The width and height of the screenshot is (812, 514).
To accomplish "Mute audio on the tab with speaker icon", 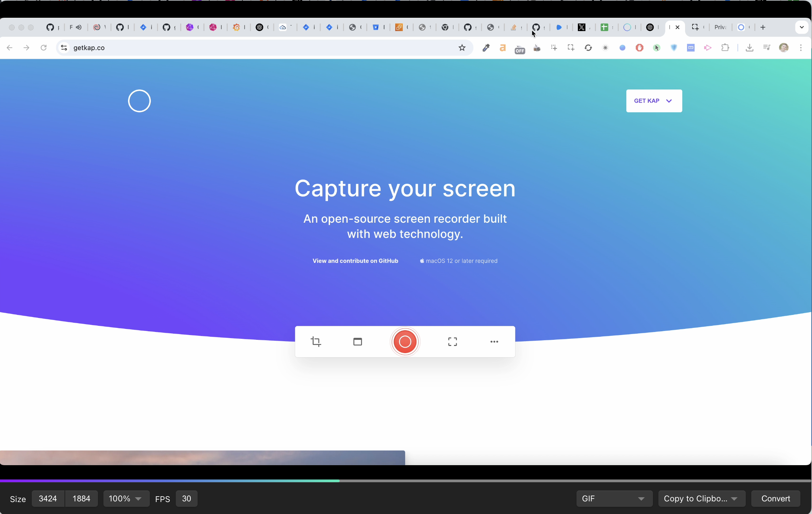I will click(x=79, y=27).
